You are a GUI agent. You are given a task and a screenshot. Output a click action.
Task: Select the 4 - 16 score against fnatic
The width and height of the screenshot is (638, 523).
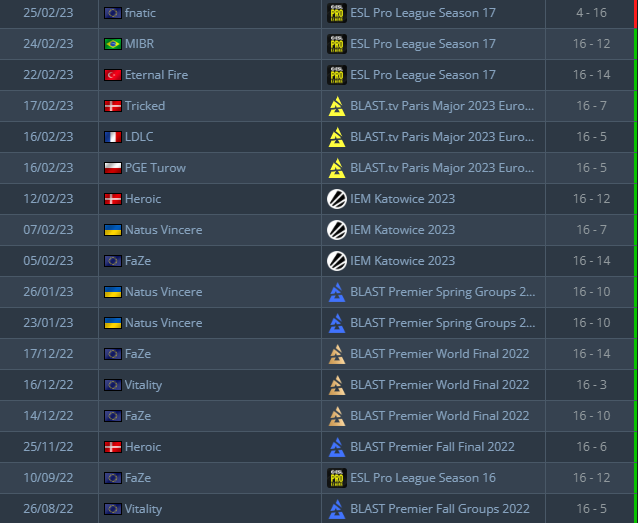(x=591, y=13)
